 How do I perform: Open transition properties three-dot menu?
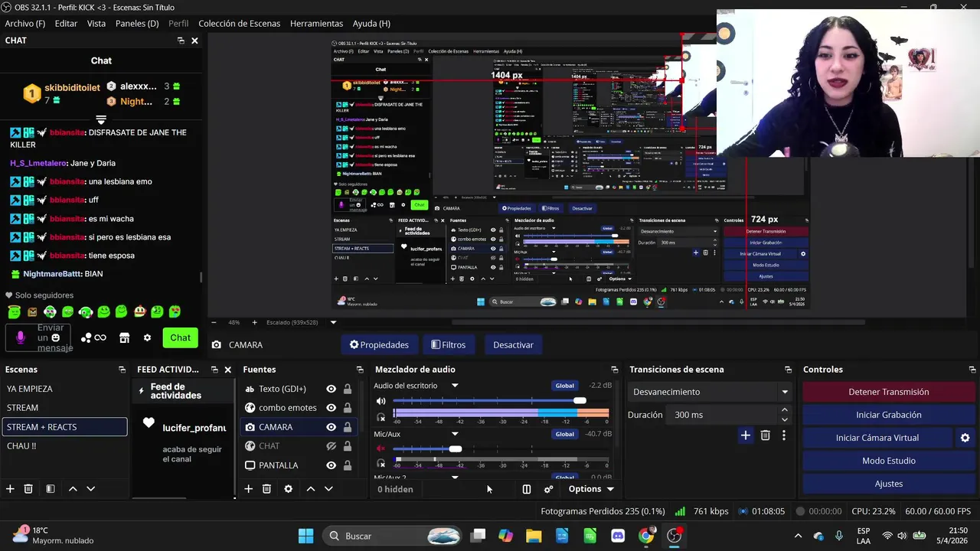pos(783,435)
